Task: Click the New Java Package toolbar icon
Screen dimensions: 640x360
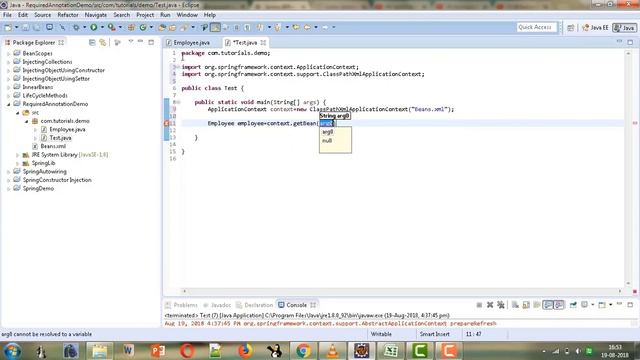Action: click(131, 27)
